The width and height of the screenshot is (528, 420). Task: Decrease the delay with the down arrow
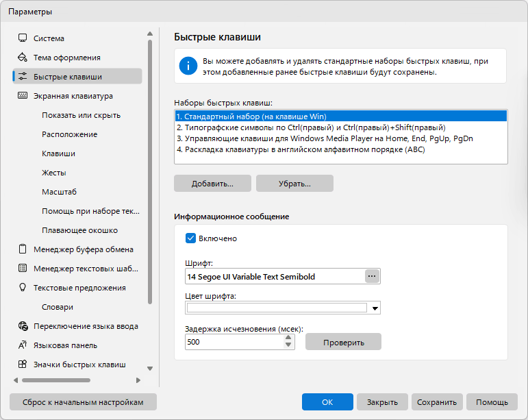pos(288,345)
